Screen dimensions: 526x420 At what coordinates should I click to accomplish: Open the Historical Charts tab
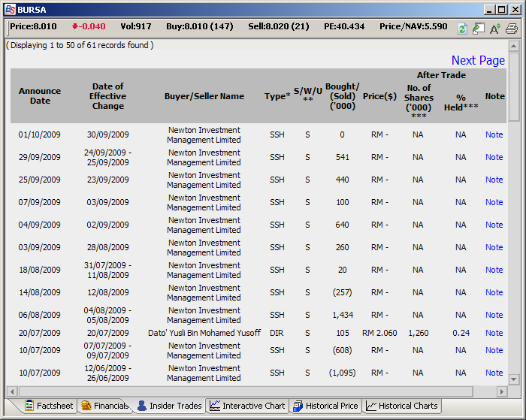402,406
